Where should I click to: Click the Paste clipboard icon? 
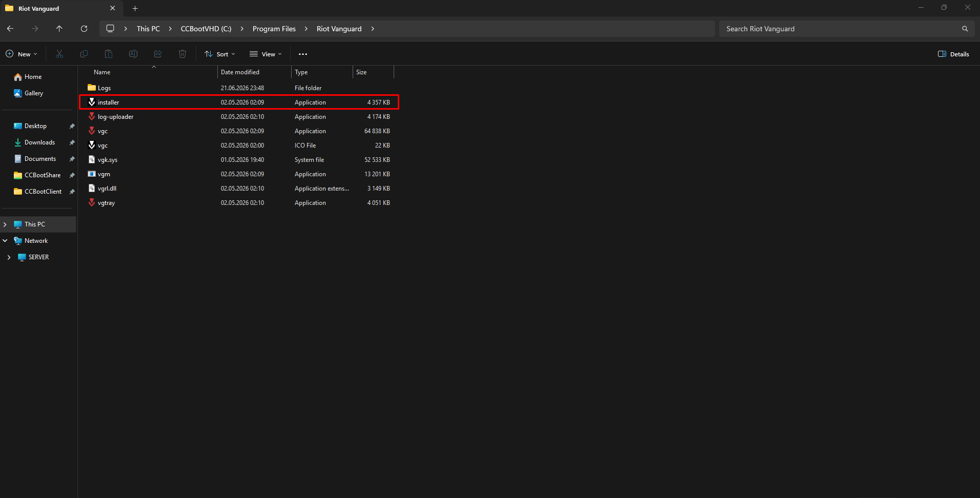click(109, 54)
